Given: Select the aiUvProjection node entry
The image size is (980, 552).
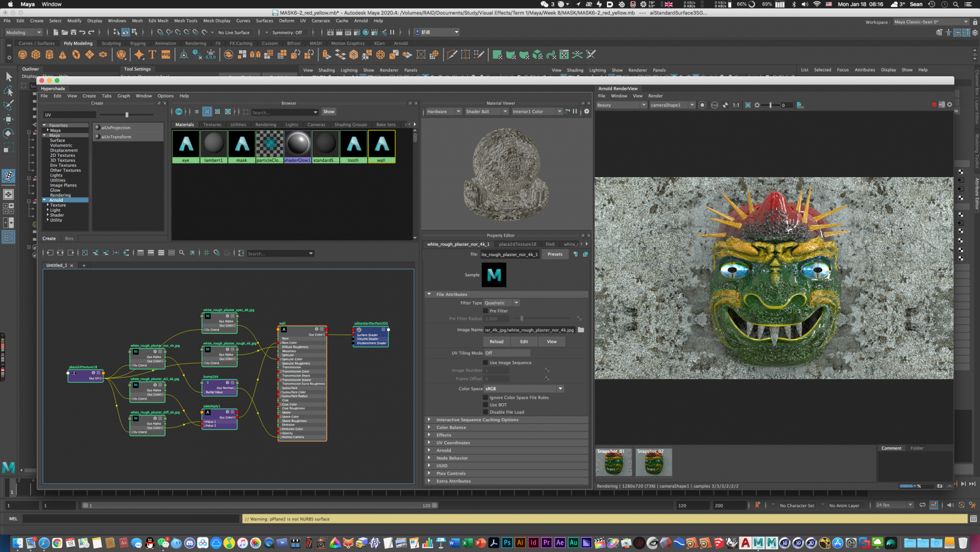Looking at the screenshot, I should [128, 128].
